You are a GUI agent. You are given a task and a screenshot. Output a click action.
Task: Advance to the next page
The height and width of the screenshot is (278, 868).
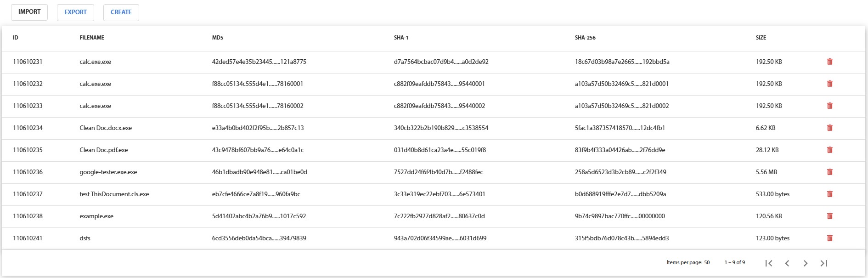pyautogui.click(x=805, y=263)
